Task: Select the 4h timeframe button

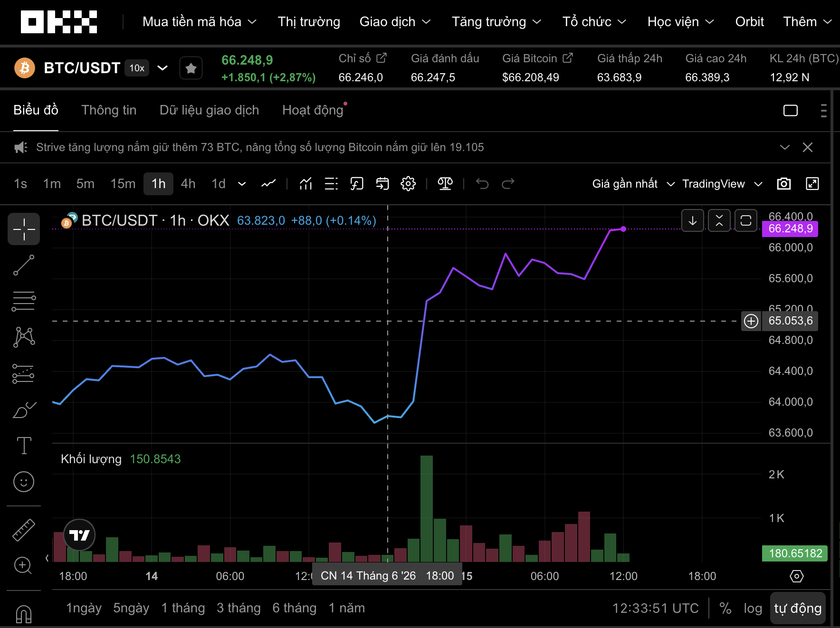Action: pyautogui.click(x=188, y=184)
